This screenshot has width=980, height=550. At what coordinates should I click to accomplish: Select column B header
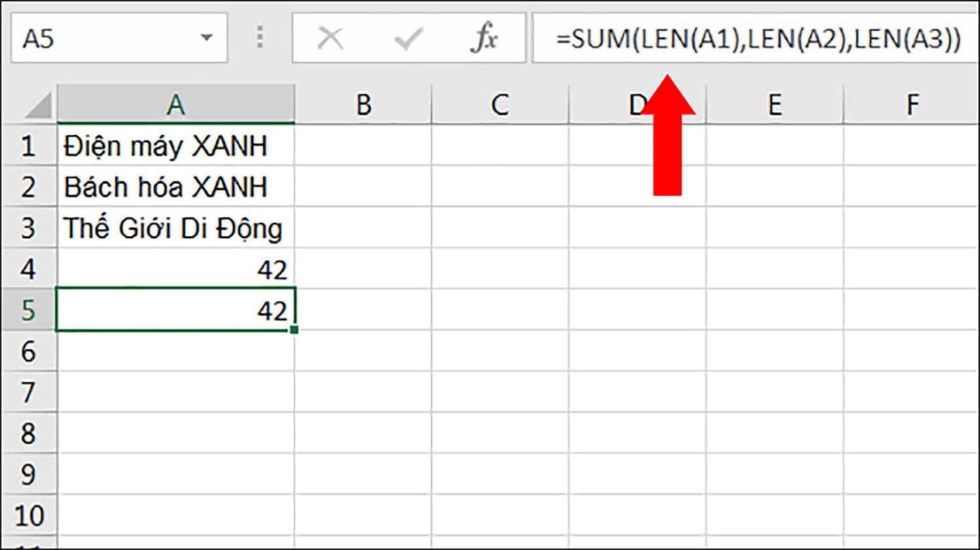pyautogui.click(x=363, y=104)
